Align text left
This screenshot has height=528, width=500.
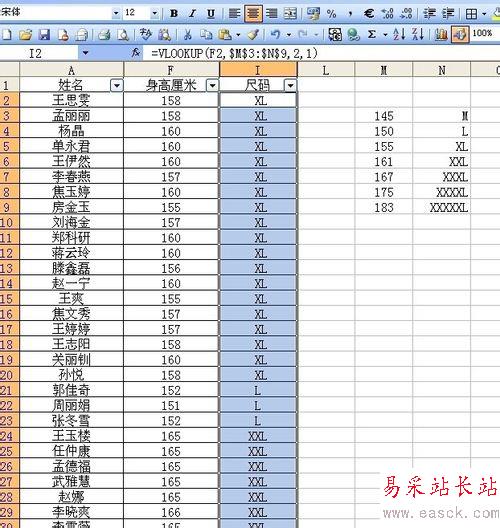[x=234, y=13]
